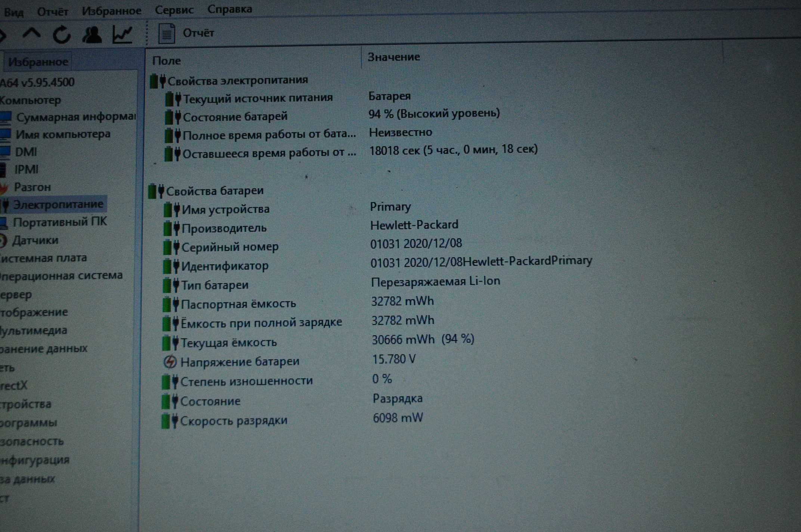Screen dimensions: 801x532
Task: Select the value 18018 сек remaining time
Action: pos(454,149)
